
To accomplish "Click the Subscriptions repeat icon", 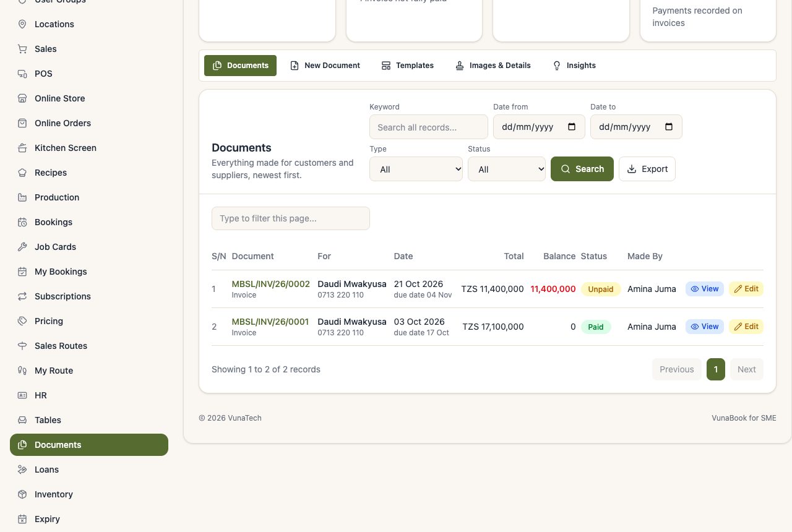I will tap(22, 296).
